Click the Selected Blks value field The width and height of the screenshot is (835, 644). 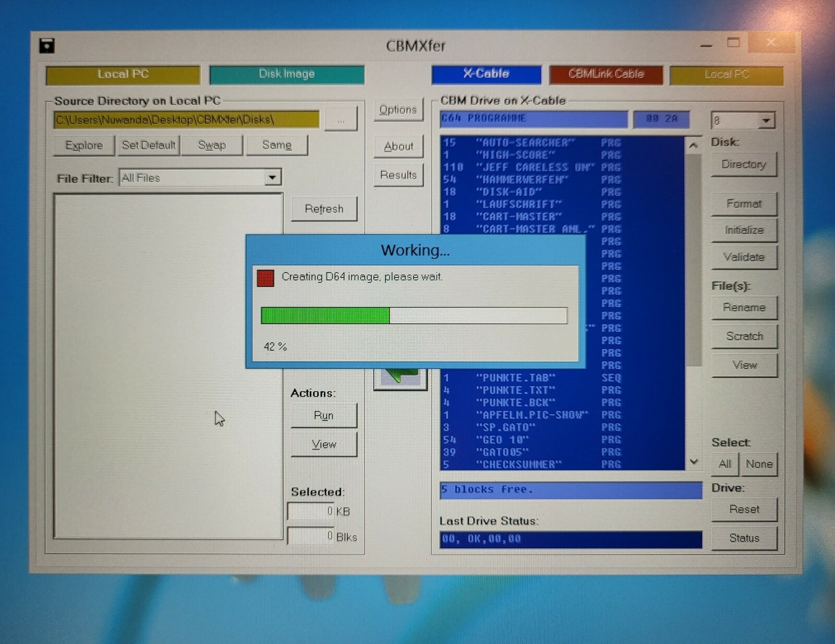311,536
